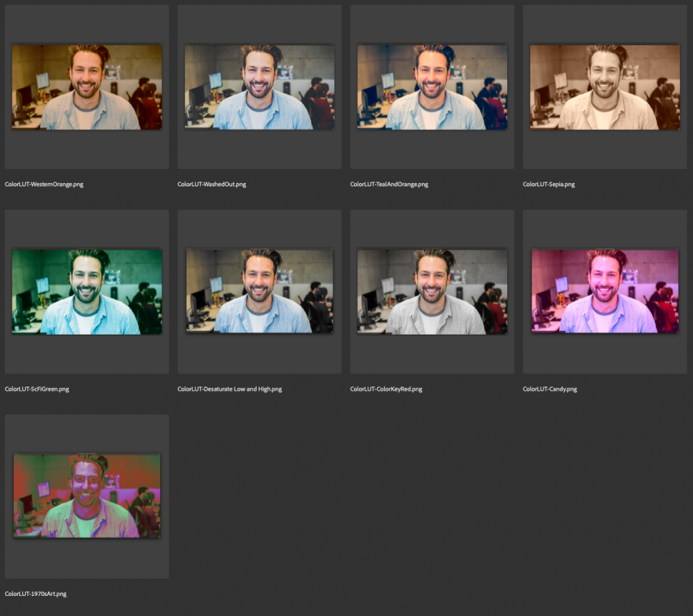Viewport: 693px width, 616px height.
Task: Select the ColorLUT-WesternOrange.png thumbnail
Action: (87, 87)
